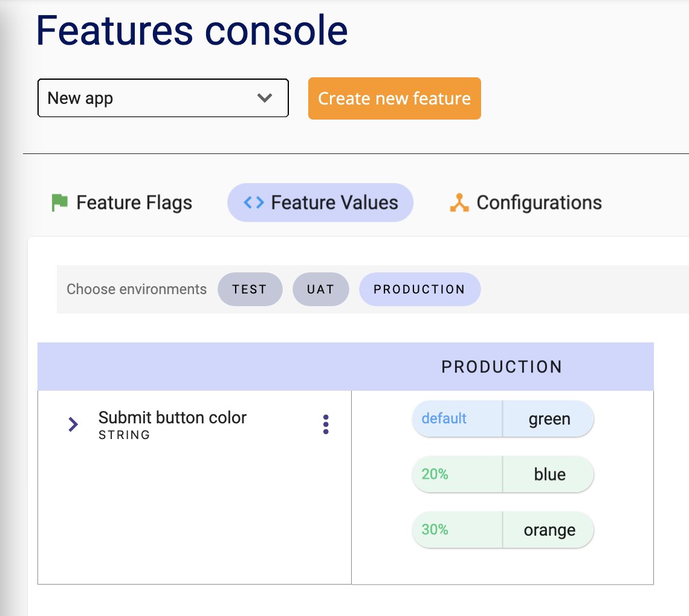Click the code brackets icon
Viewport: 689px width, 616px height.
[254, 202]
